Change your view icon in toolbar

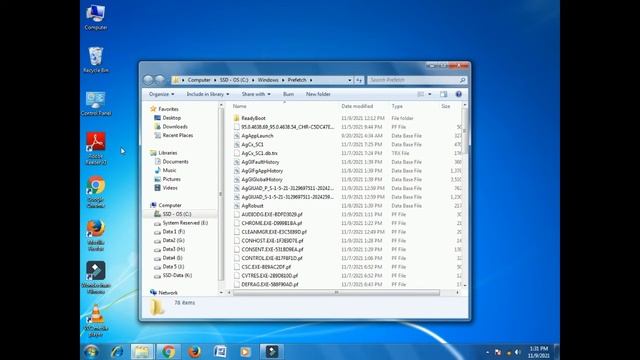(421, 94)
